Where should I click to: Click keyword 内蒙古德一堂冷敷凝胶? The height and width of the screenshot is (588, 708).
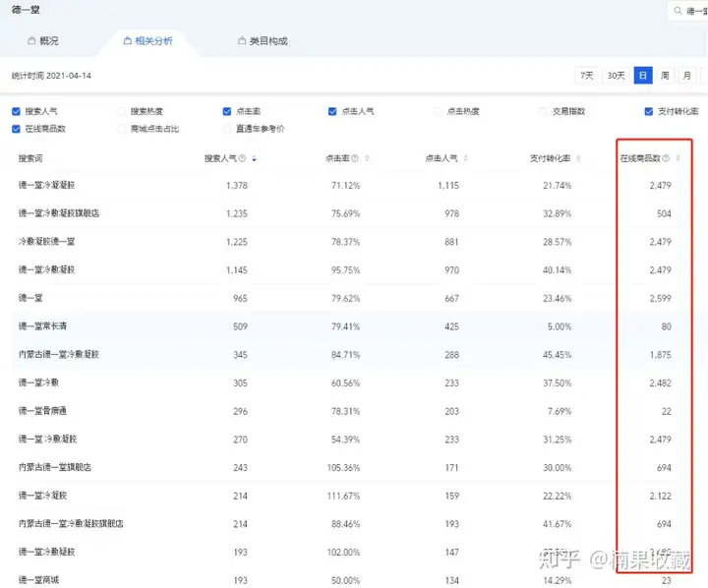59,354
